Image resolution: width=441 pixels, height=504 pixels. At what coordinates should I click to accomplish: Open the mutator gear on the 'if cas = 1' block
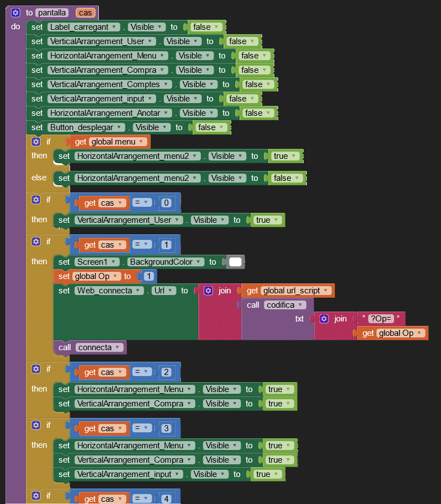36,242
